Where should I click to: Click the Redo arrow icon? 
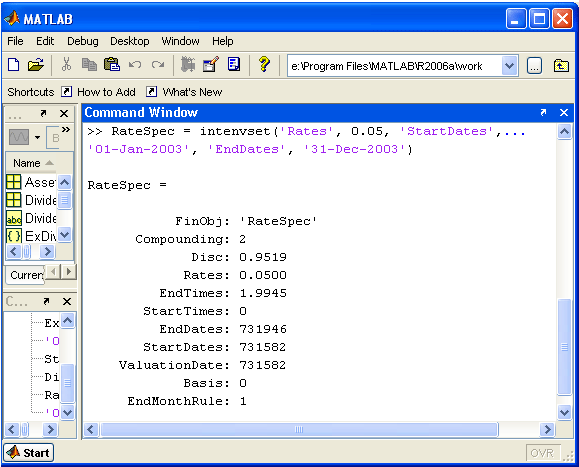point(158,65)
